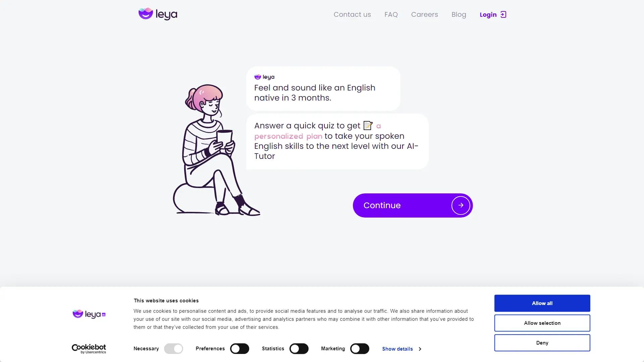
Task: Enable the Statistics cookies toggle
Action: [299, 349]
